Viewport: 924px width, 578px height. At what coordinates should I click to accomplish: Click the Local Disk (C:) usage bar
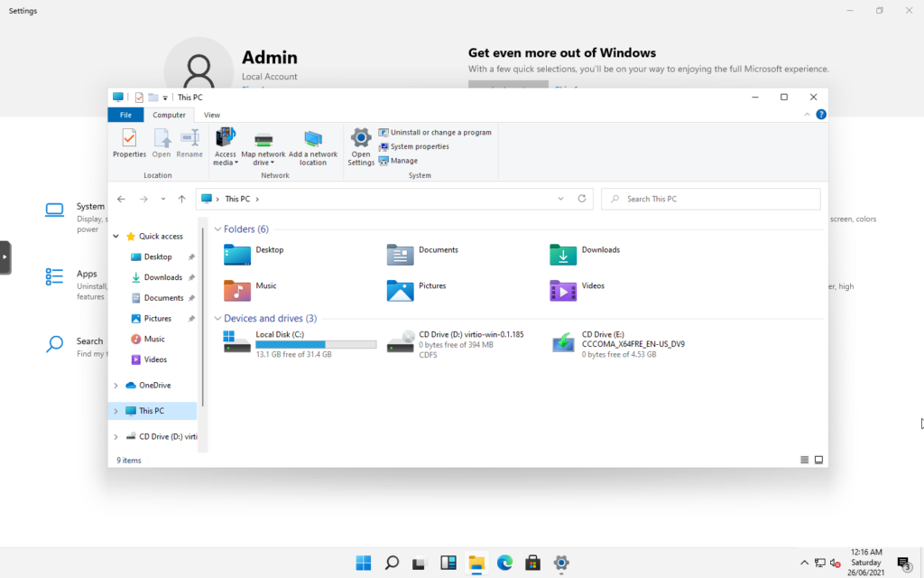[x=316, y=344]
